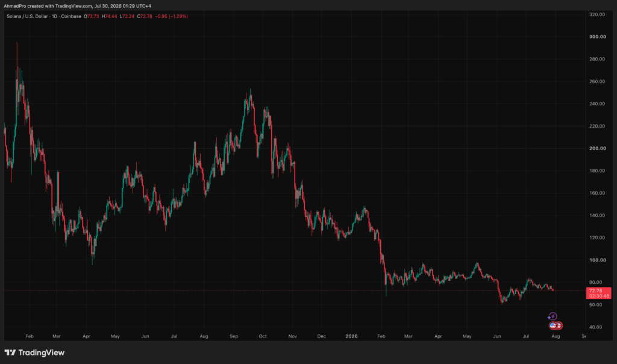Click the left US flag economic event icon

(x=553, y=325)
